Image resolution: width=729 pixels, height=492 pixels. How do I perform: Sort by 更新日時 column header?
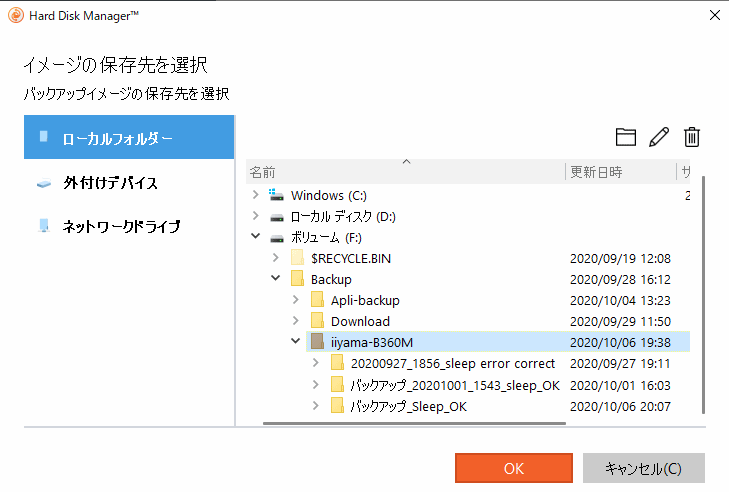click(620, 171)
